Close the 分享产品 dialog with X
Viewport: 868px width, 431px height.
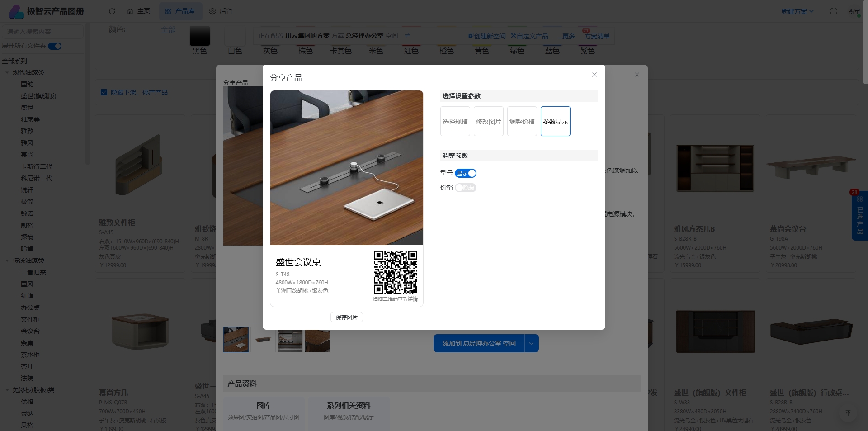(594, 75)
